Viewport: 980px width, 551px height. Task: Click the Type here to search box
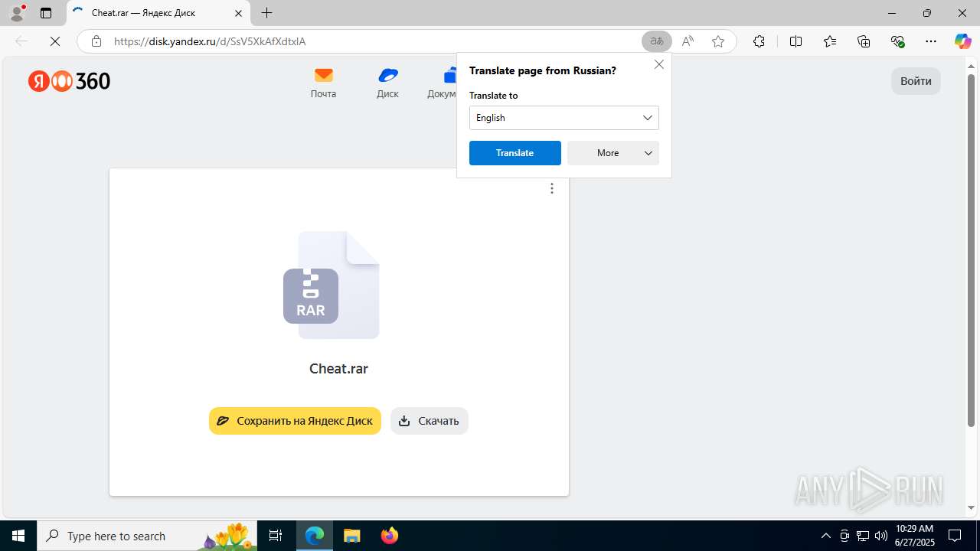tap(147, 536)
